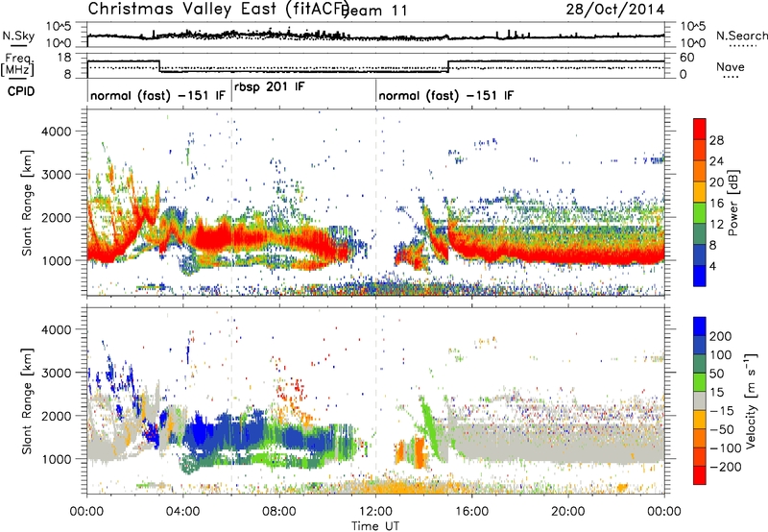The image size is (768, 532).
Task: Click the "08:00" time tick label
Action: pyautogui.click(x=279, y=512)
